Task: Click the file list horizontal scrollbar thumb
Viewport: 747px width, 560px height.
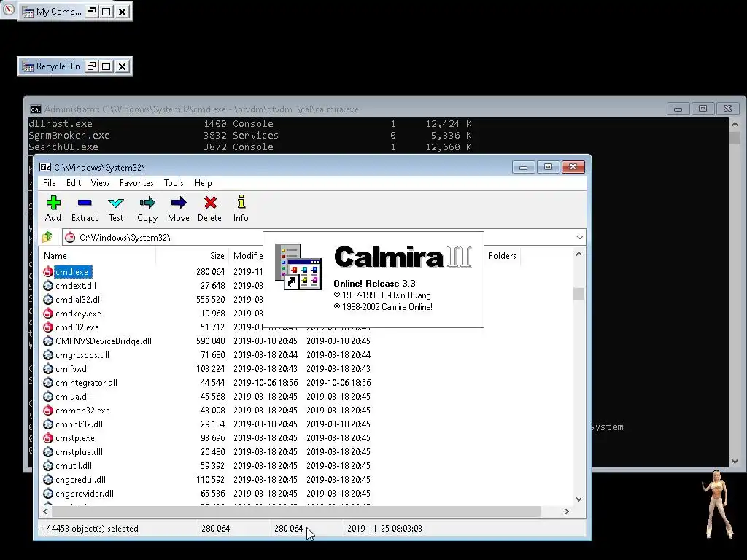Action: click(296, 511)
